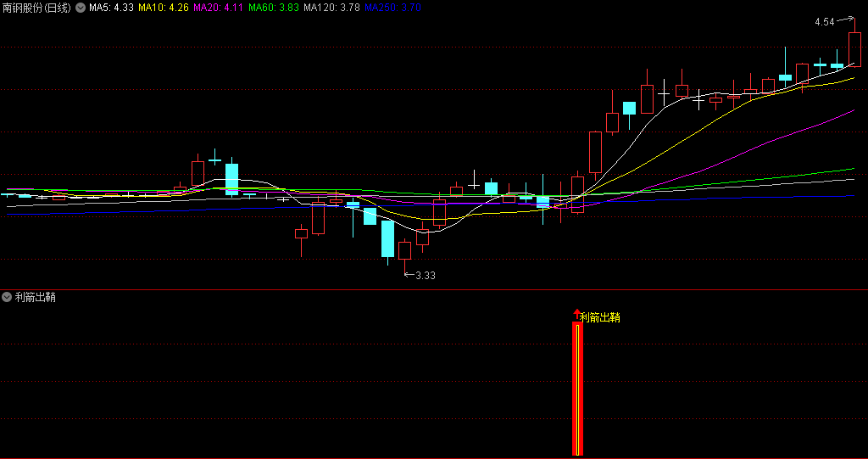868x459 pixels.
Task: Select the MA250: 3.70 label
Action: (x=393, y=8)
